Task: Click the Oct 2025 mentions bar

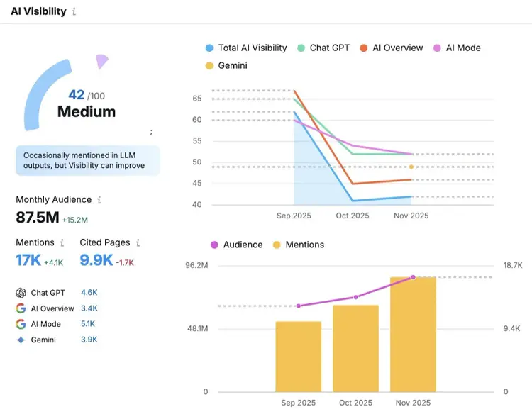Action: click(355, 349)
